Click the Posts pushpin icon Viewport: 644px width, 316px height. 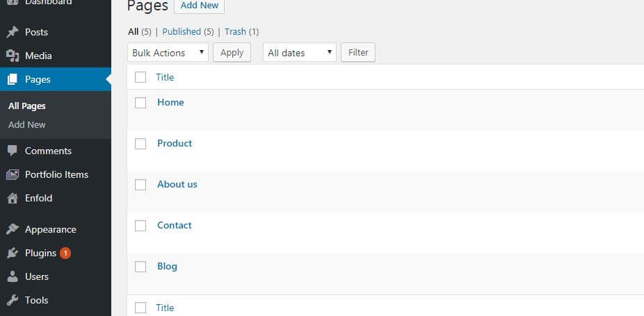pos(13,32)
